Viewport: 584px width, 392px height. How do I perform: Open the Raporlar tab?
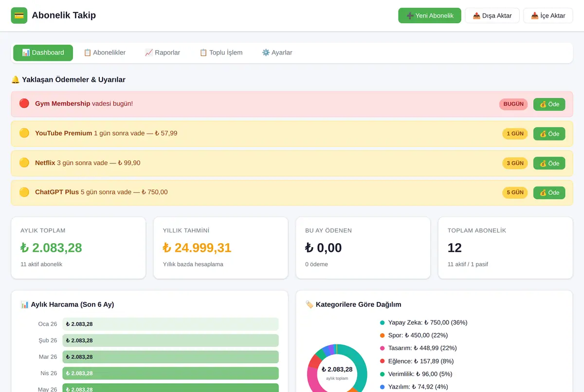(x=163, y=53)
